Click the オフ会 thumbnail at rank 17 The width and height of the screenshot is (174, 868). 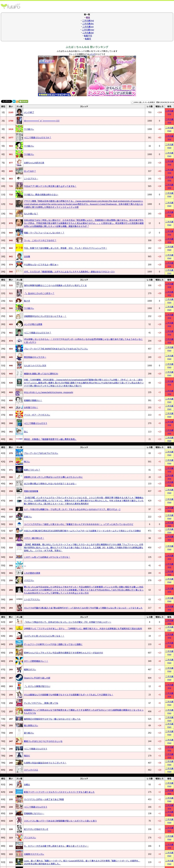[19, 248]
